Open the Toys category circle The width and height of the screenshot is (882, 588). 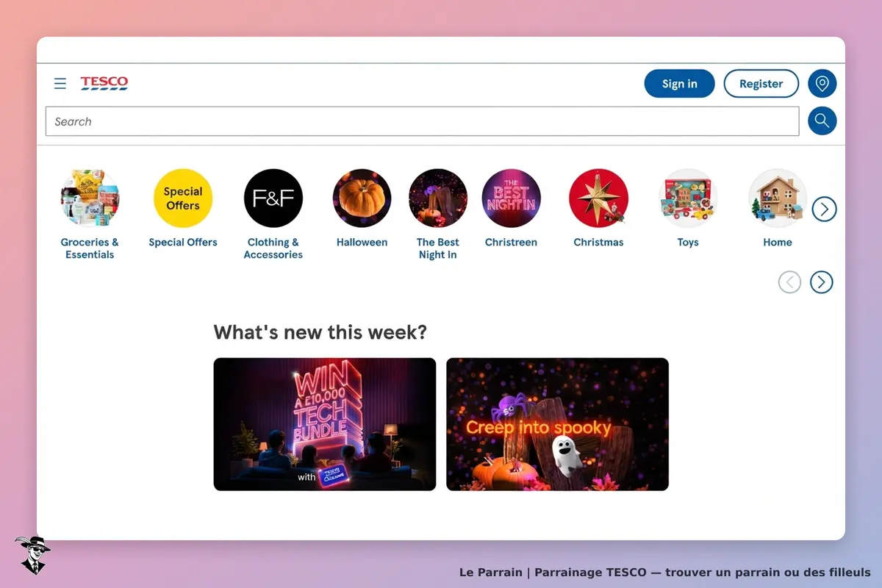pos(688,198)
